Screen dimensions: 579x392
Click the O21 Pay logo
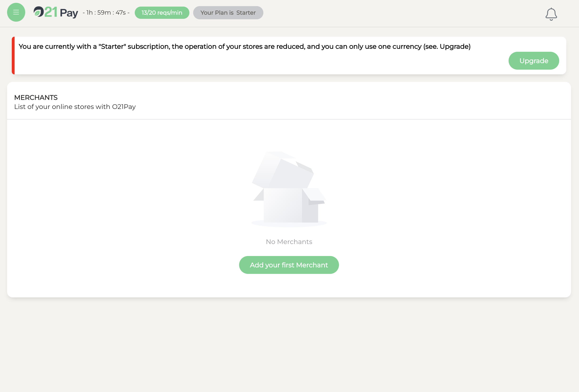[56, 12]
